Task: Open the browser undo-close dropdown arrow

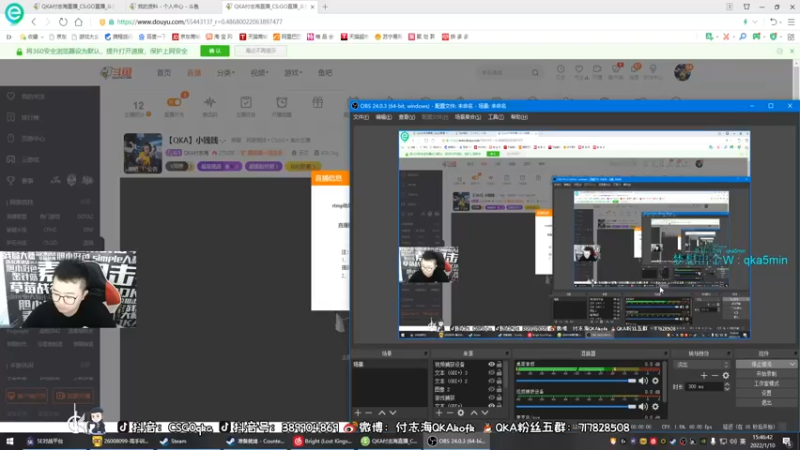Action: (x=781, y=22)
